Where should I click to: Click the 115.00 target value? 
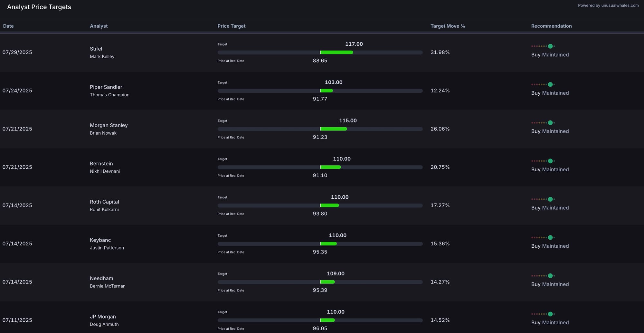pyautogui.click(x=348, y=121)
